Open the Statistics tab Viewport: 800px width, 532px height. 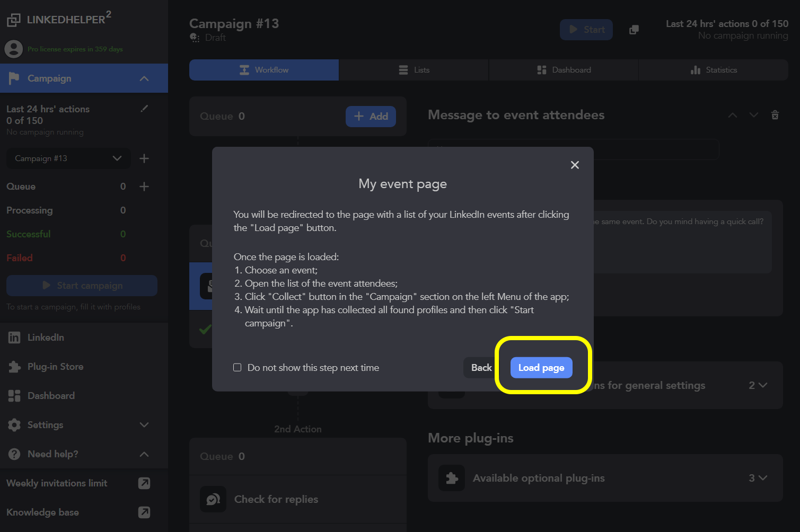pyautogui.click(x=714, y=70)
